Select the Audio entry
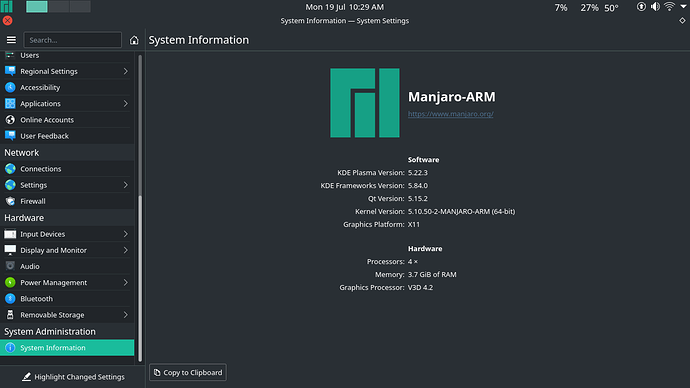The height and width of the screenshot is (388, 690). tap(67, 266)
